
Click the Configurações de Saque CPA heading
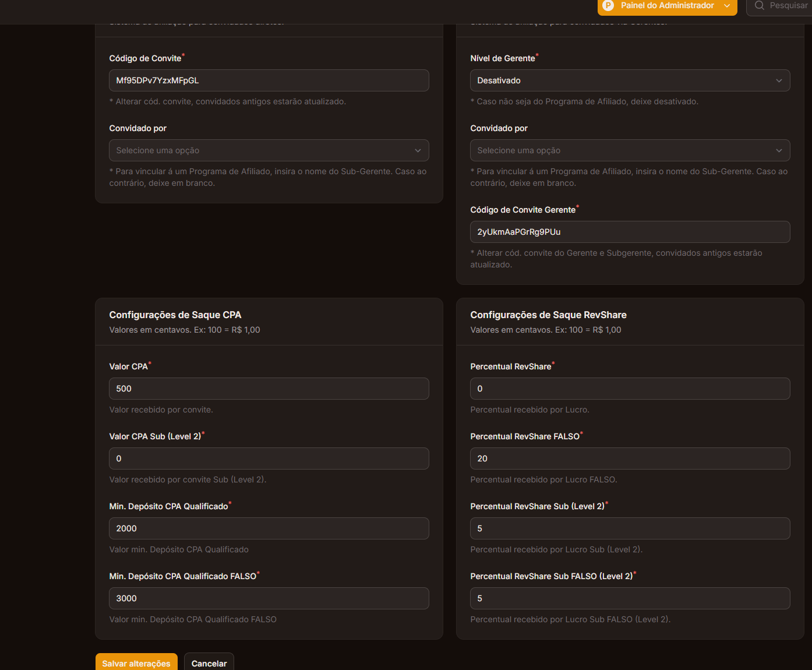tap(175, 315)
